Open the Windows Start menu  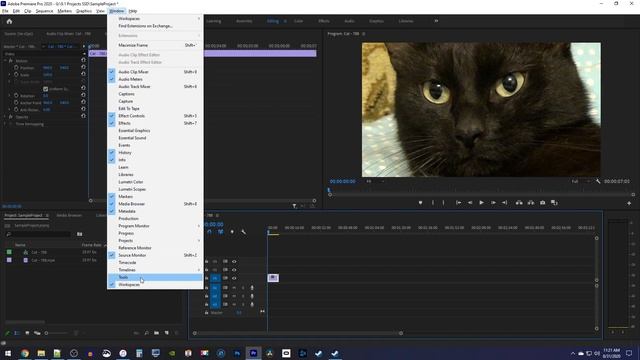click(x=8, y=353)
